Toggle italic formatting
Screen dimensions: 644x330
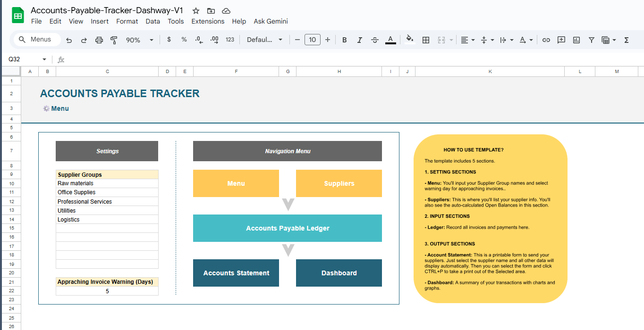[x=359, y=40]
